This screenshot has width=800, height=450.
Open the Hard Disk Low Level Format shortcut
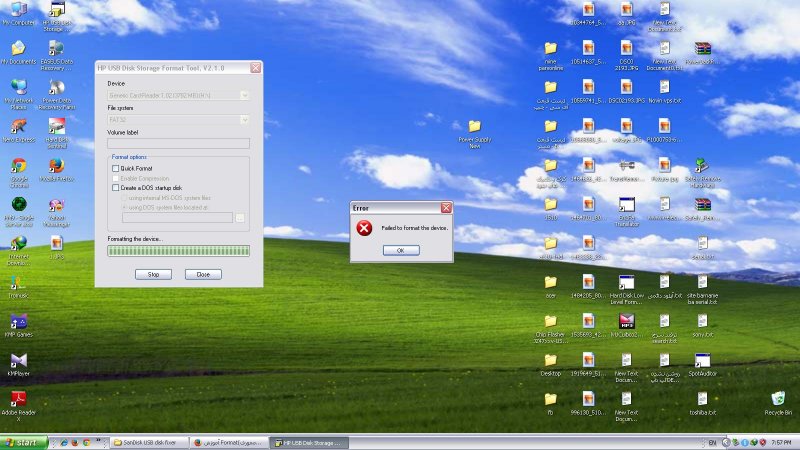tap(627, 290)
